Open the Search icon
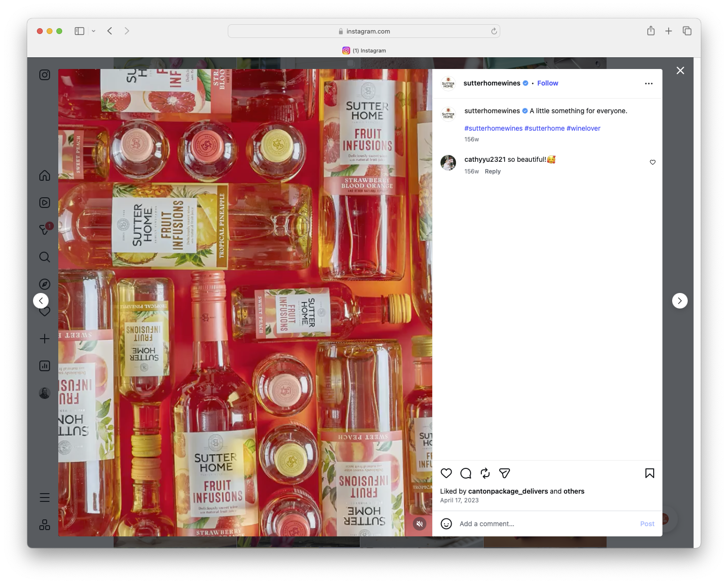The height and width of the screenshot is (584, 728). (44, 257)
